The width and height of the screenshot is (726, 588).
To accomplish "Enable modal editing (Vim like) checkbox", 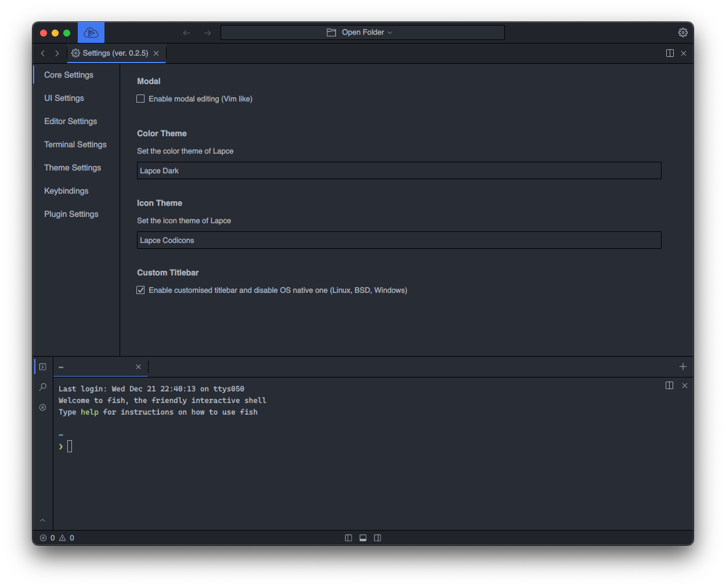I will click(140, 99).
